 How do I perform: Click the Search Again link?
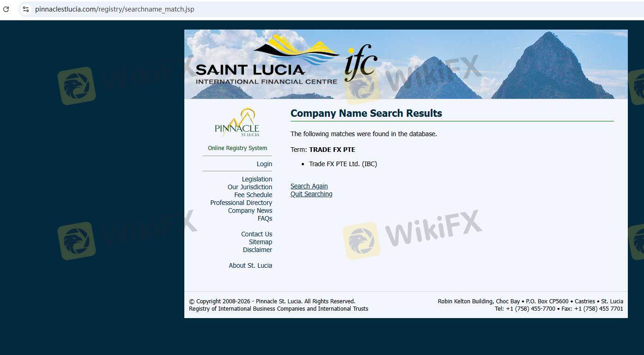(309, 186)
